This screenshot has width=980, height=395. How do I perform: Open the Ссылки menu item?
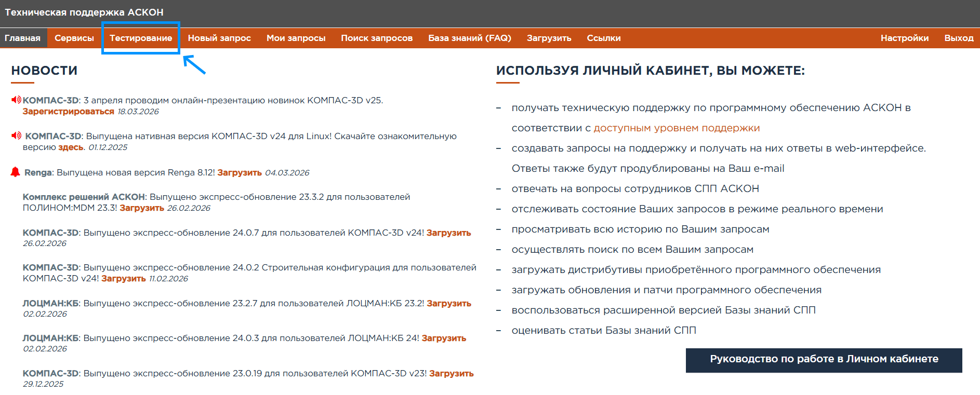coord(604,38)
